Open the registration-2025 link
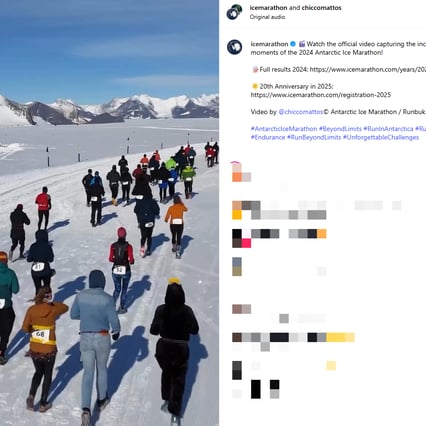This screenshot has width=426, height=426. (x=321, y=95)
